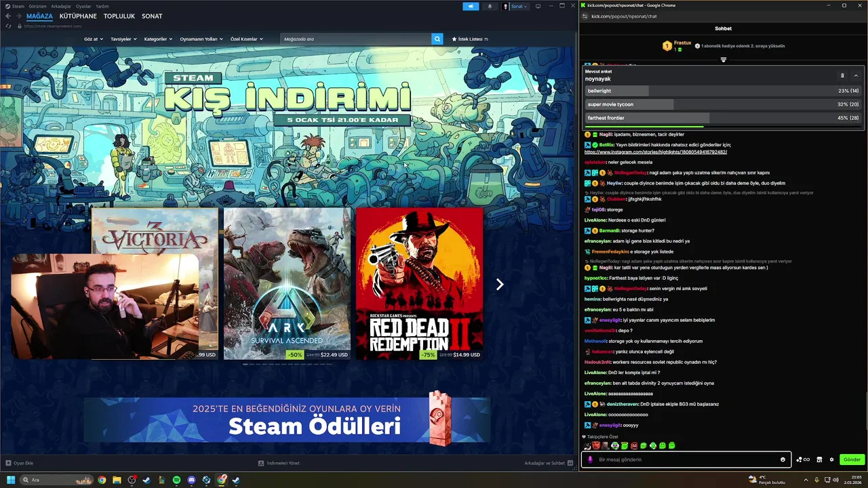Open the Arkadaşlar menu

[61, 6]
